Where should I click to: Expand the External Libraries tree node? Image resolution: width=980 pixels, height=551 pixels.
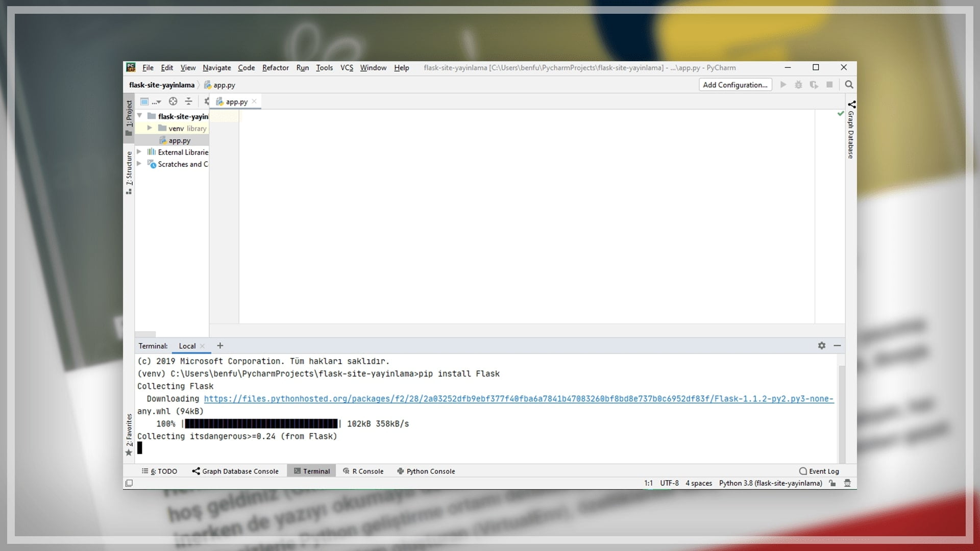tap(139, 152)
